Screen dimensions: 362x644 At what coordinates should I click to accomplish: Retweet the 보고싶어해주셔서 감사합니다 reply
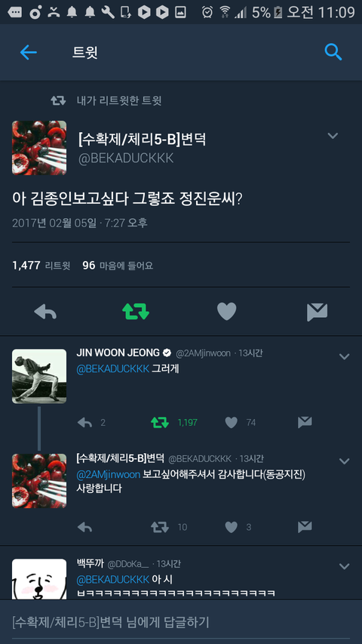pyautogui.click(x=160, y=528)
